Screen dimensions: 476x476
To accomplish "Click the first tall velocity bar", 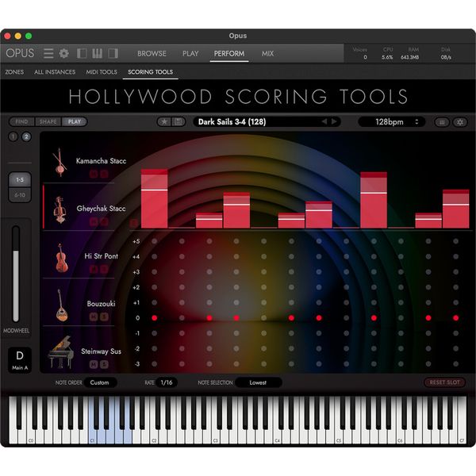I will (x=154, y=198).
